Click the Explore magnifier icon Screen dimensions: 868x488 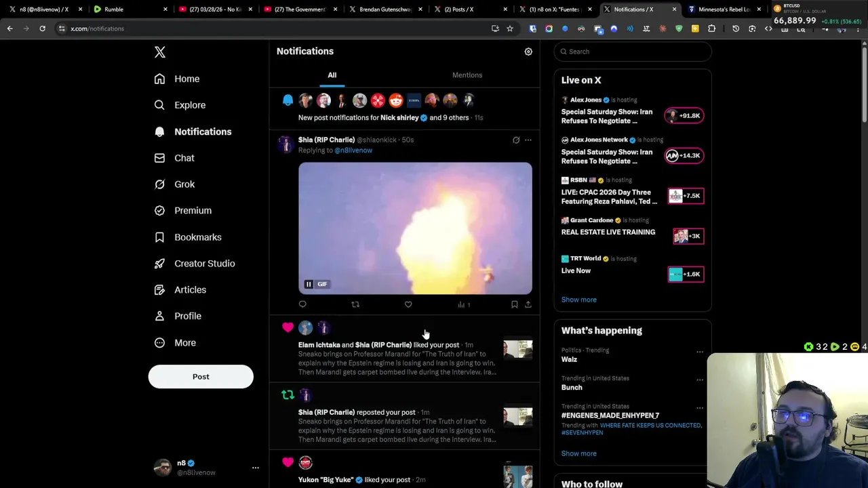point(159,105)
